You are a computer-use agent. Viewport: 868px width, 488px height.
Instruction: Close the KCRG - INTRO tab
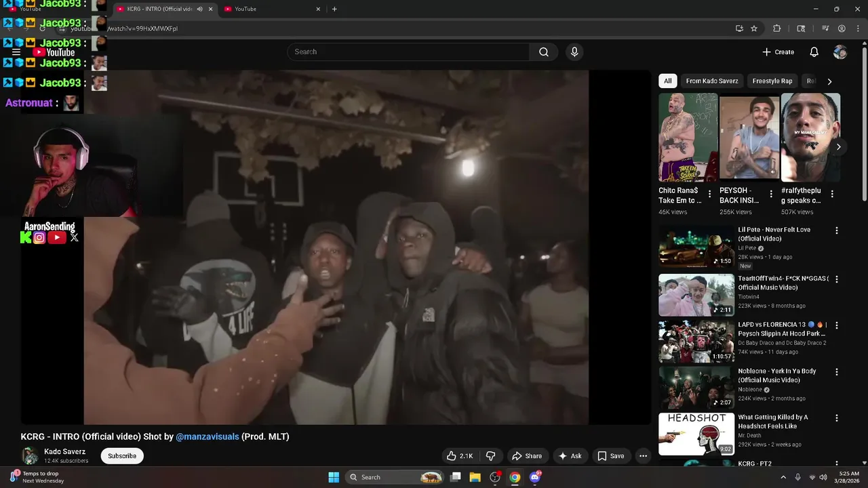[x=210, y=9]
